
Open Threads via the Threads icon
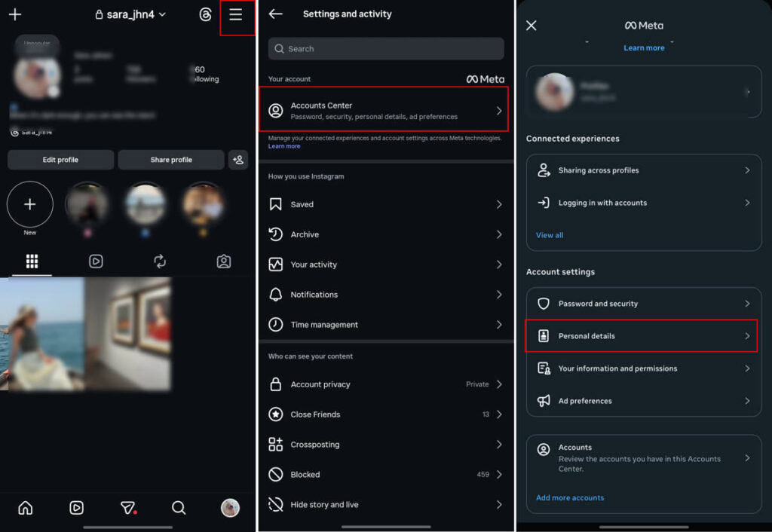pos(205,14)
